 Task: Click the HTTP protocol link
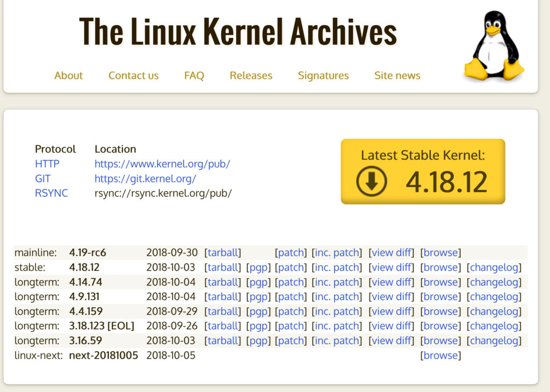[47, 164]
